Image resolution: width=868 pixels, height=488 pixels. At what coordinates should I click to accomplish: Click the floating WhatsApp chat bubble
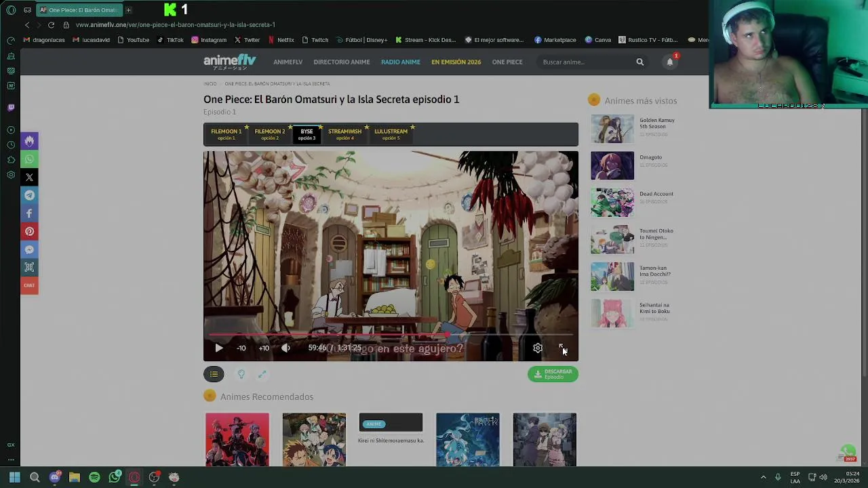point(848,452)
